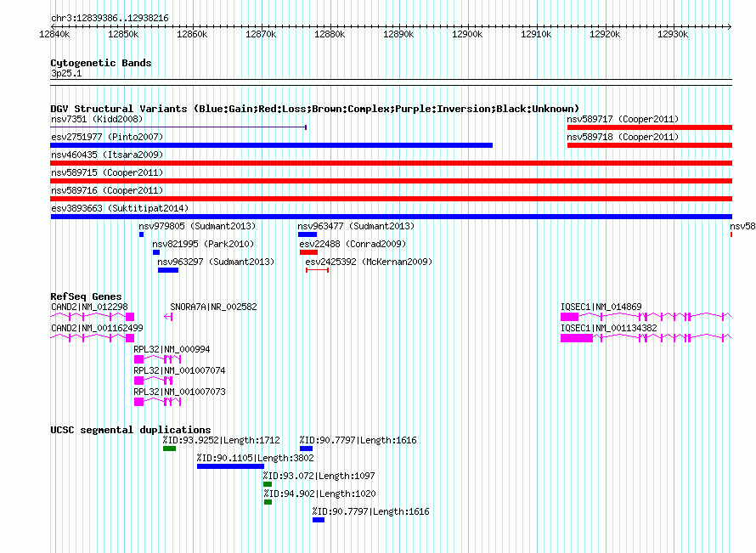Click the chr3:12839386..12938216 coordinates label
Image resolution: width=756 pixels, height=553 pixels.
pos(110,19)
